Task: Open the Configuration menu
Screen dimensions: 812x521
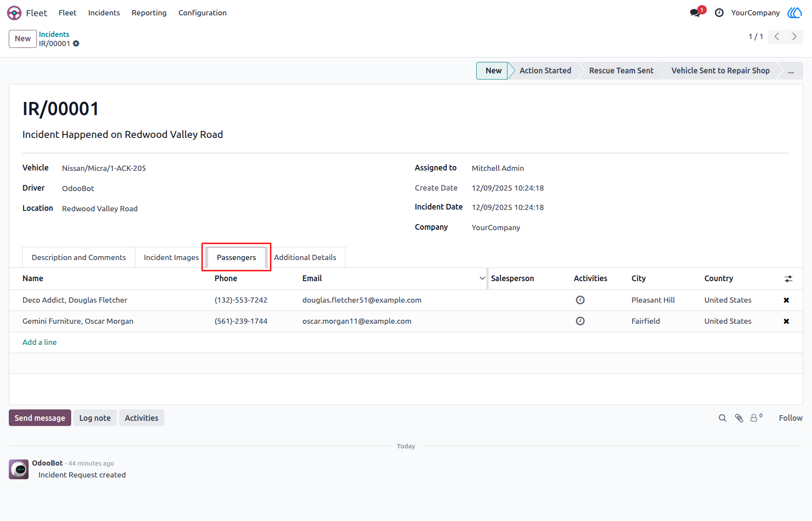Action: pos(203,13)
